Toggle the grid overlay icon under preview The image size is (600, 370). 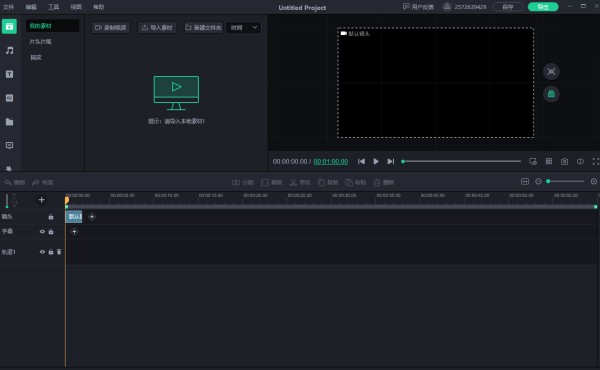tap(549, 161)
